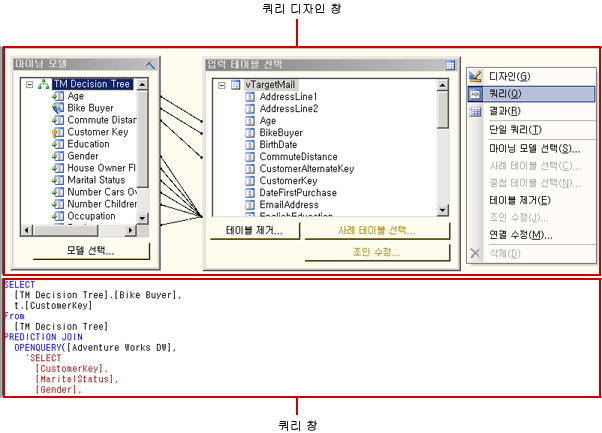Screen dimensions: 602x433
Task: Select Marital Status in the mining model tree
Action: (96, 180)
